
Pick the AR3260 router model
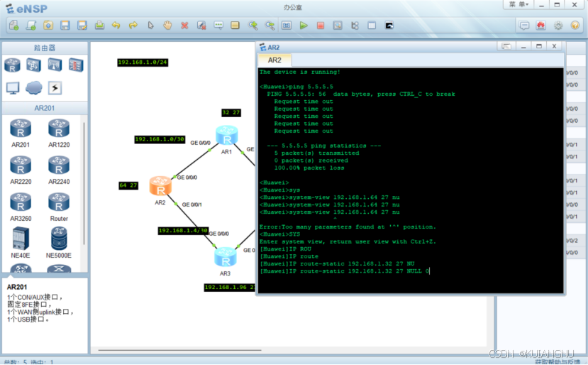21,207
